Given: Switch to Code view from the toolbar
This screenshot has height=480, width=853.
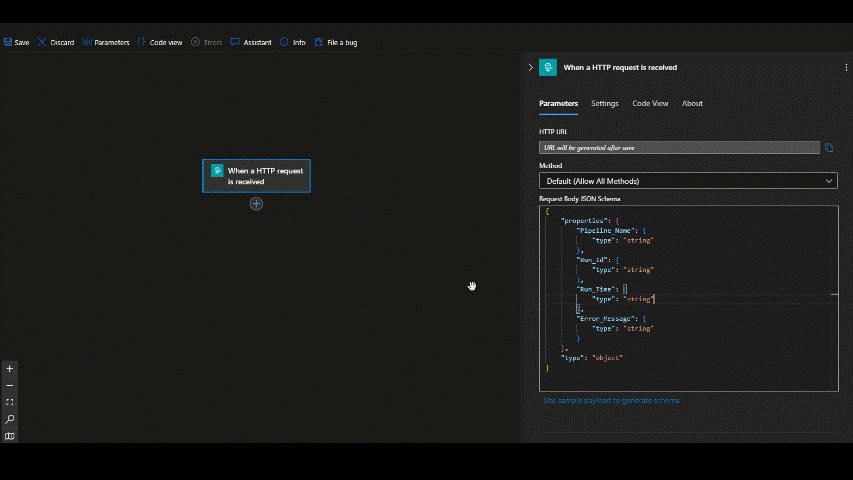Looking at the screenshot, I should [159, 42].
